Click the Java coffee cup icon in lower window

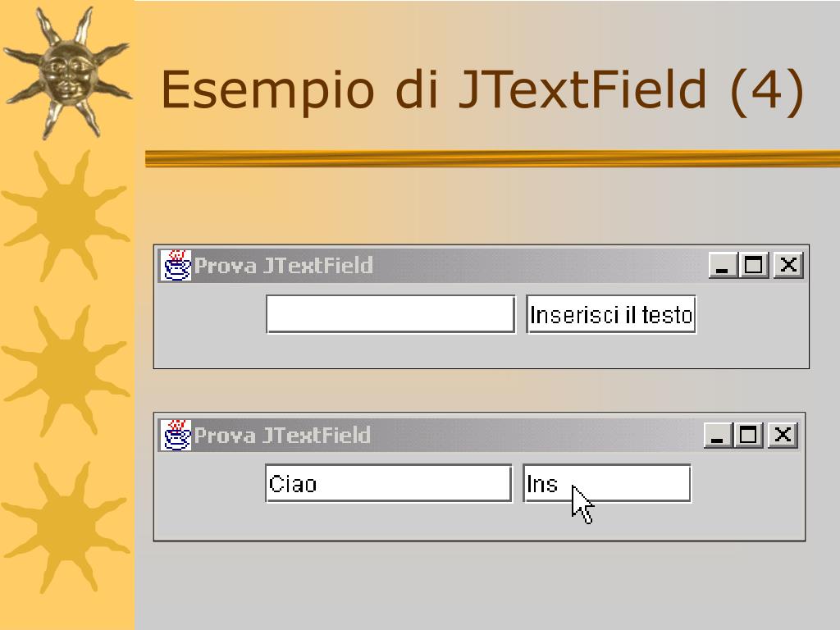[176, 435]
